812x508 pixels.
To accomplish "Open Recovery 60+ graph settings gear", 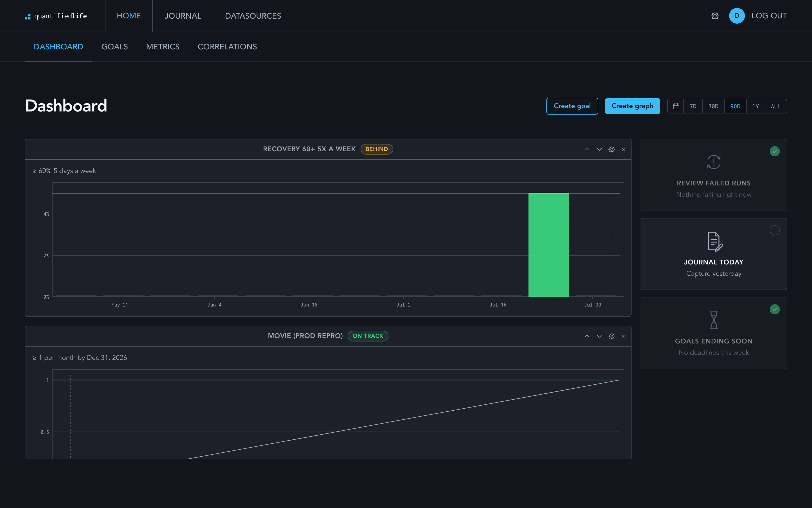I will (612, 149).
